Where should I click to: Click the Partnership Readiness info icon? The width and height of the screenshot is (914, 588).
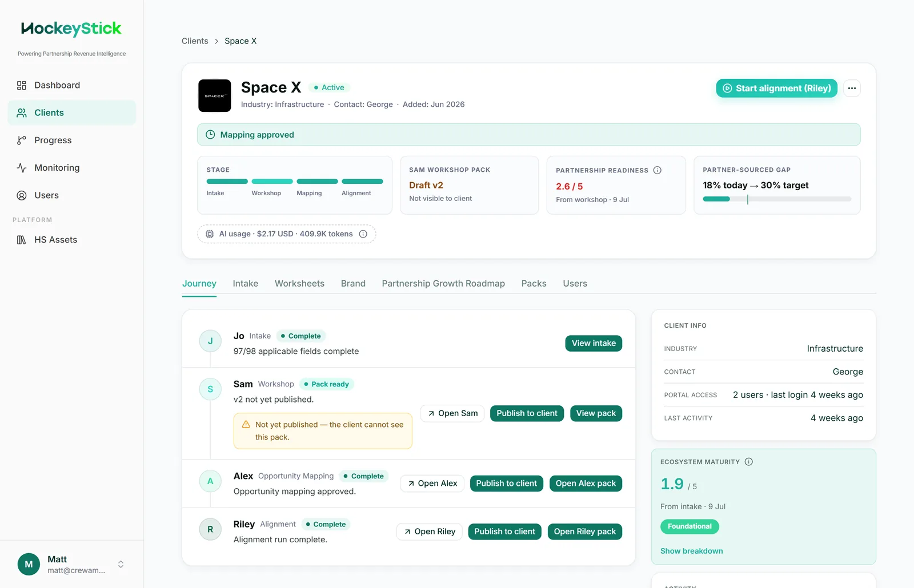pos(658,170)
